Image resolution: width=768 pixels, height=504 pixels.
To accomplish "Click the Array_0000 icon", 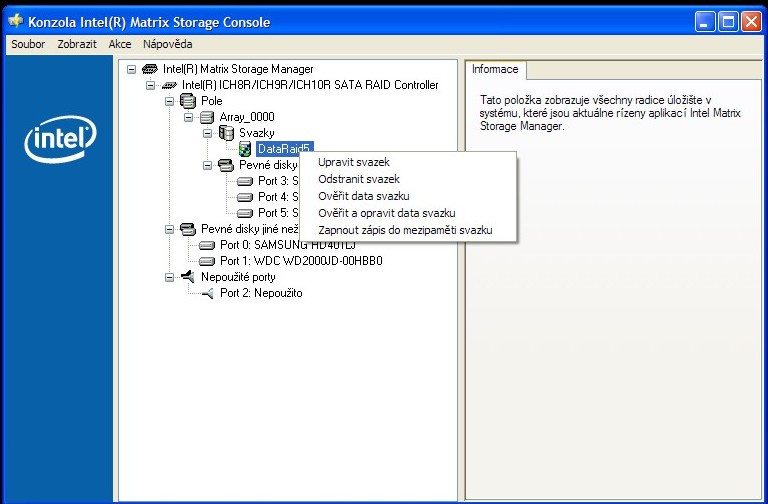I will 207,117.
